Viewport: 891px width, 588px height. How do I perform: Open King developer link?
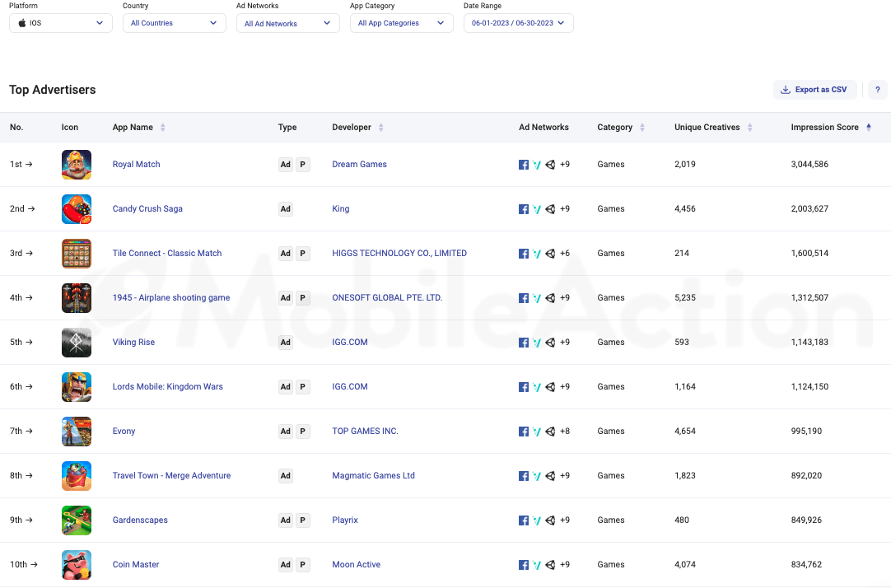coord(341,208)
